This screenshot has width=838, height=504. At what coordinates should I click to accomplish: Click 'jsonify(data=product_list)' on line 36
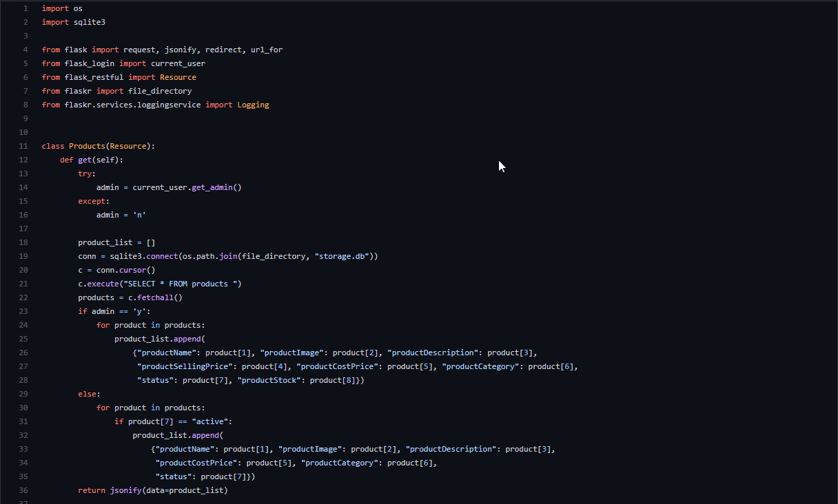(x=169, y=490)
